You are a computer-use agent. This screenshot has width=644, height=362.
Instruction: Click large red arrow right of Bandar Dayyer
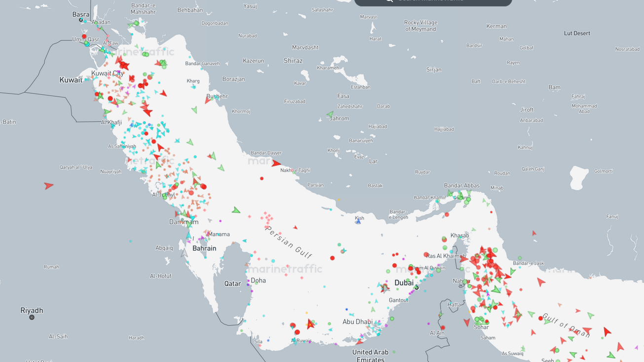coord(276,163)
